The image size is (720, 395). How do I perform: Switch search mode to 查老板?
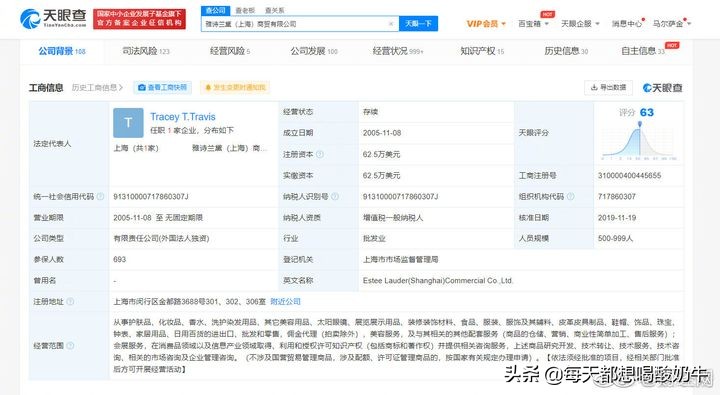tap(245, 10)
